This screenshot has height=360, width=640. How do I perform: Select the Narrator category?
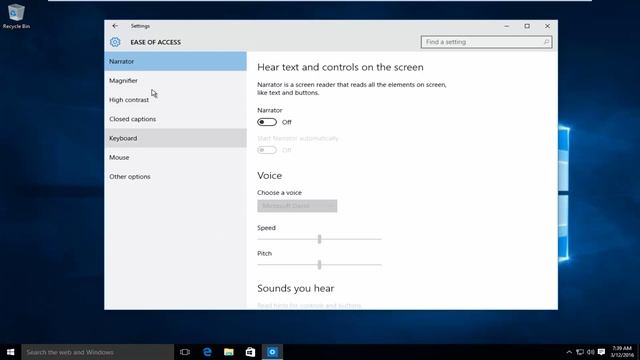[x=176, y=61]
